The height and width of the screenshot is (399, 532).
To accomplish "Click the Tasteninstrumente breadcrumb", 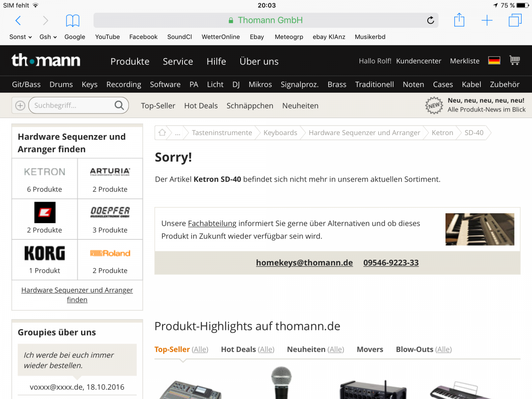I will pos(222,133).
